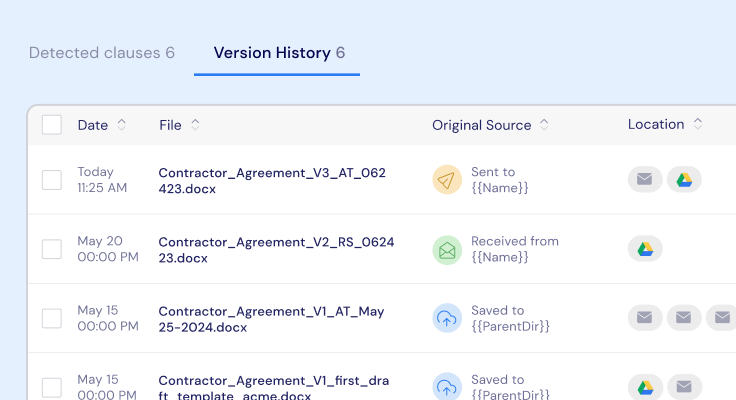736x400 pixels.
Task: Open file Contractor_Agreement_V1_AT_May25-2024.docx
Action: [x=271, y=319]
